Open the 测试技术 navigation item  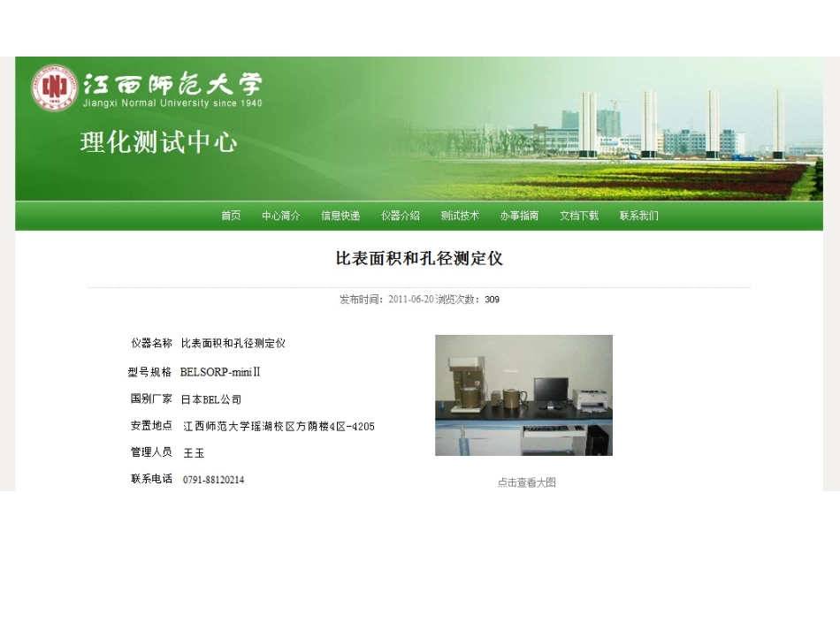click(x=460, y=216)
